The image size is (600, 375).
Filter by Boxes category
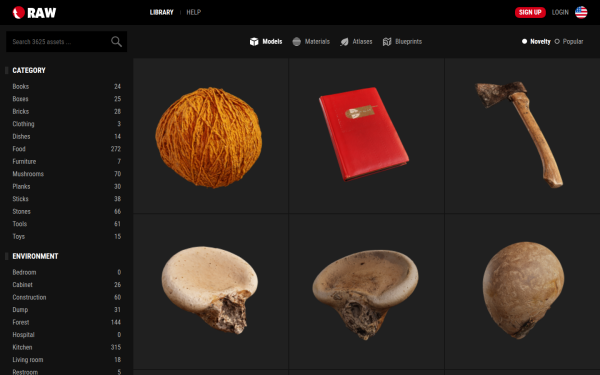point(67,99)
